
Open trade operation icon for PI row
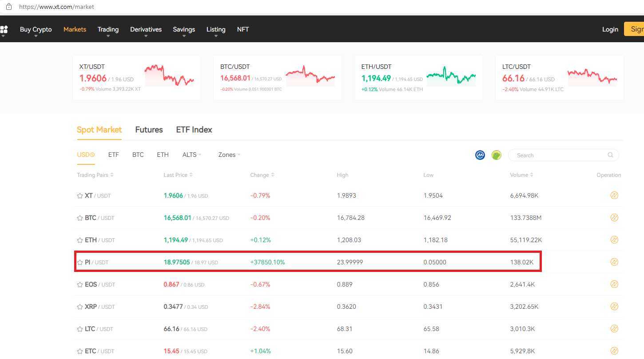click(614, 262)
